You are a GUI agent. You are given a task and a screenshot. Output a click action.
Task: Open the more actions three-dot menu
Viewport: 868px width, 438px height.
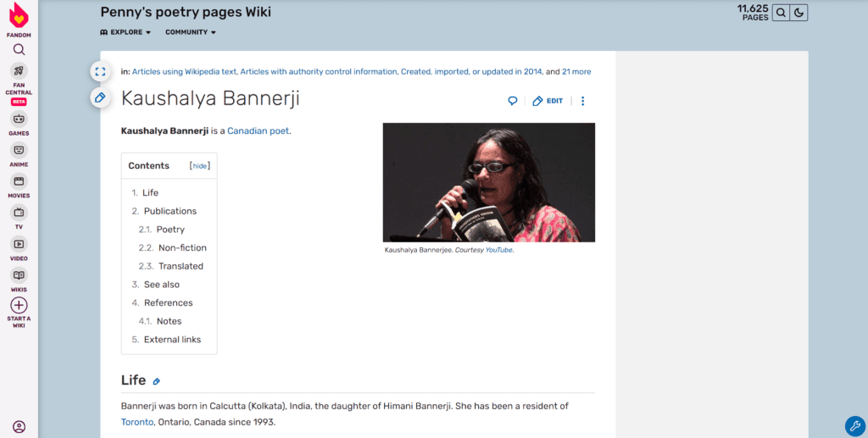coord(582,101)
